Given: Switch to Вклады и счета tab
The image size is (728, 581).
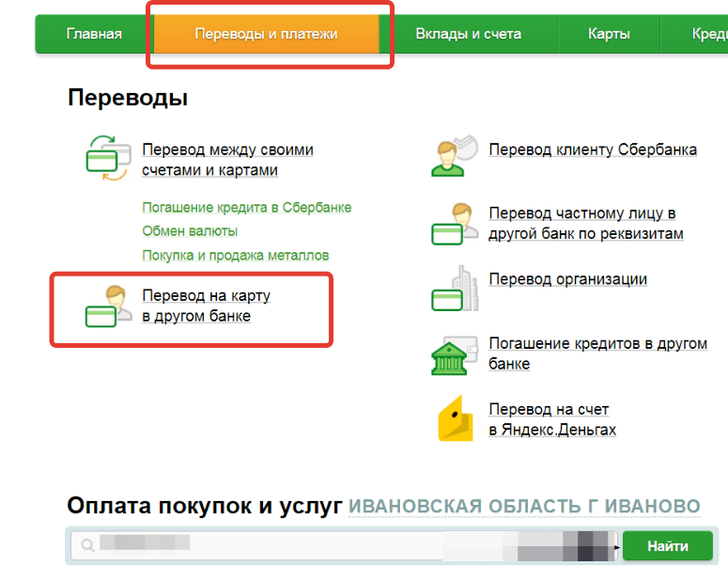Looking at the screenshot, I should pos(469,34).
